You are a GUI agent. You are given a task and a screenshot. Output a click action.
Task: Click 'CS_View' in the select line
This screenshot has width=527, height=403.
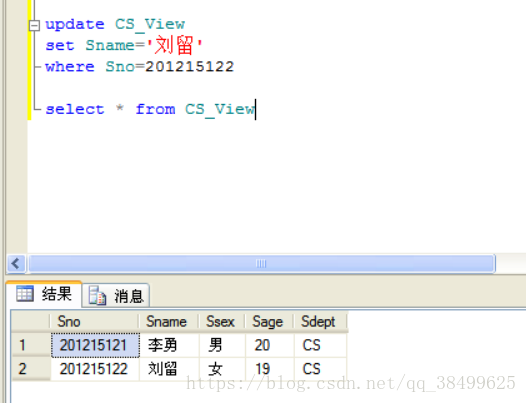[220, 109]
